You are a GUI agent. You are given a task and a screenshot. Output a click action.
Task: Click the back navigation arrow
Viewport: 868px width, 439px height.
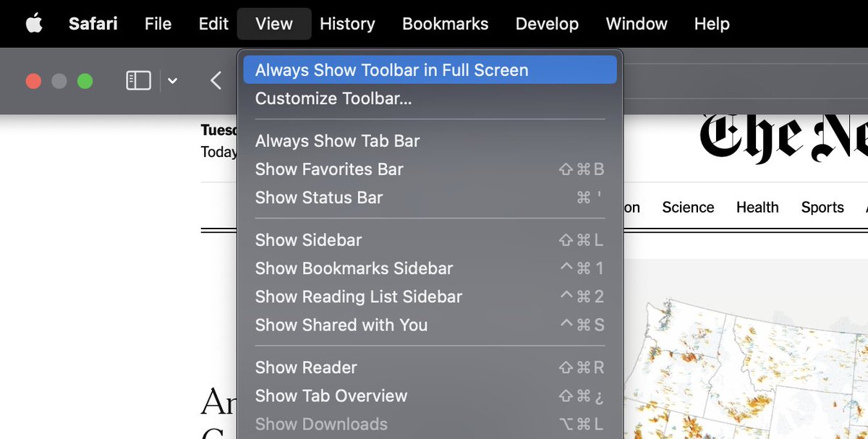[x=216, y=80]
